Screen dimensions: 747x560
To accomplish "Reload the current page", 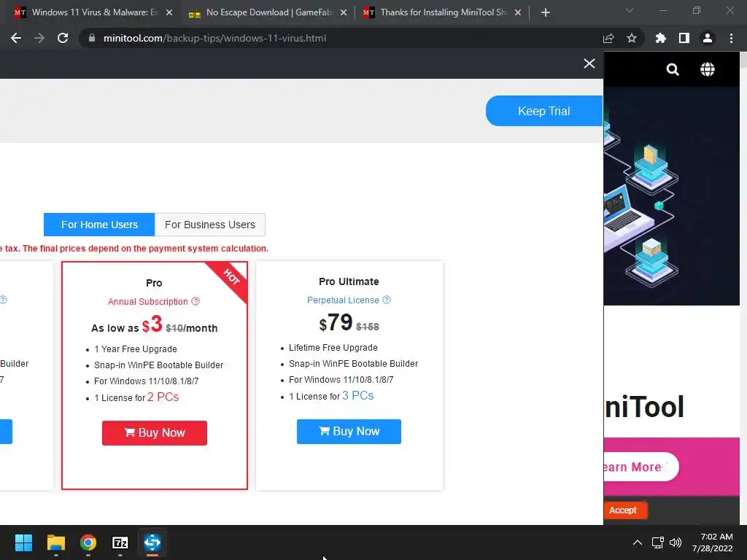I will [x=63, y=38].
